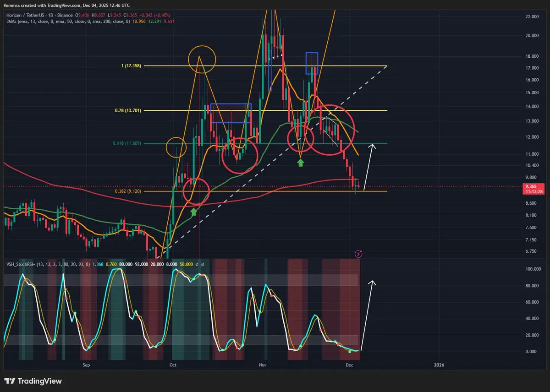
Task: Select the 0.382 (9.120) Fibonacci label
Action: coord(128,191)
